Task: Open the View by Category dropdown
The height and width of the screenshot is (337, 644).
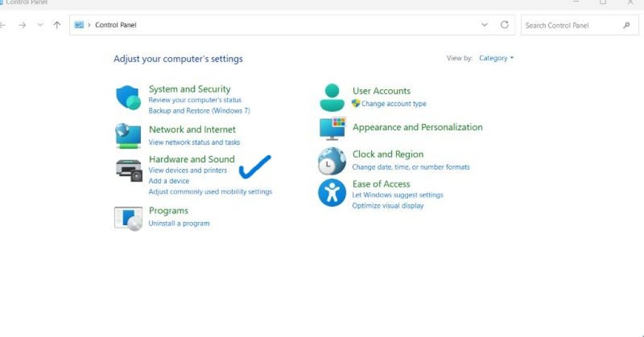Action: coord(496,58)
